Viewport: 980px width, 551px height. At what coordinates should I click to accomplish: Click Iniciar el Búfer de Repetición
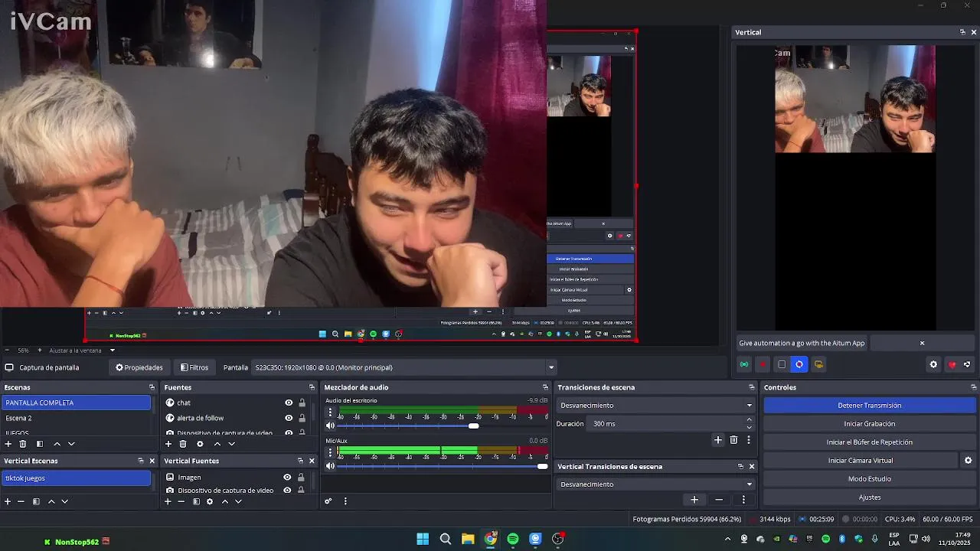pos(870,442)
